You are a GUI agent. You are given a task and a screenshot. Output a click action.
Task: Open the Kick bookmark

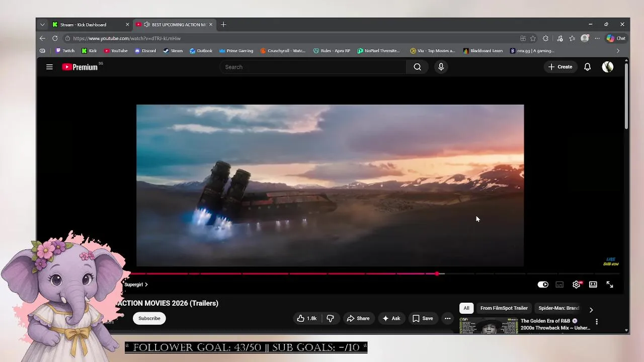89,51
